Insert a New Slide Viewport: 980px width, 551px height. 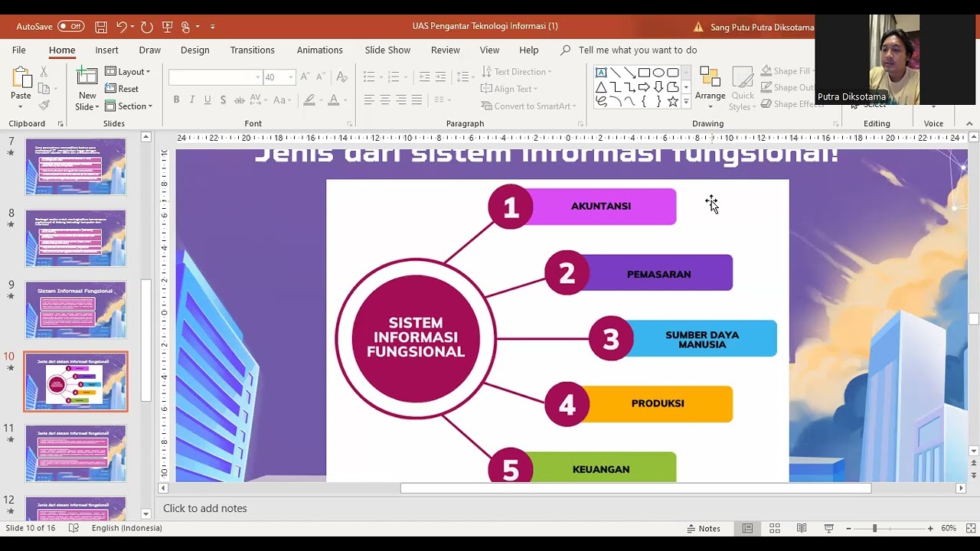(87, 89)
